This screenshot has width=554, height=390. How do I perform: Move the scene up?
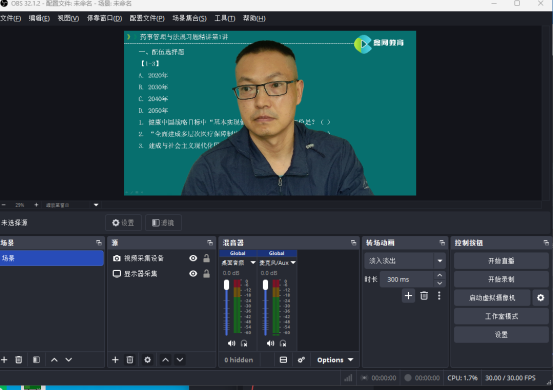[x=54, y=360]
